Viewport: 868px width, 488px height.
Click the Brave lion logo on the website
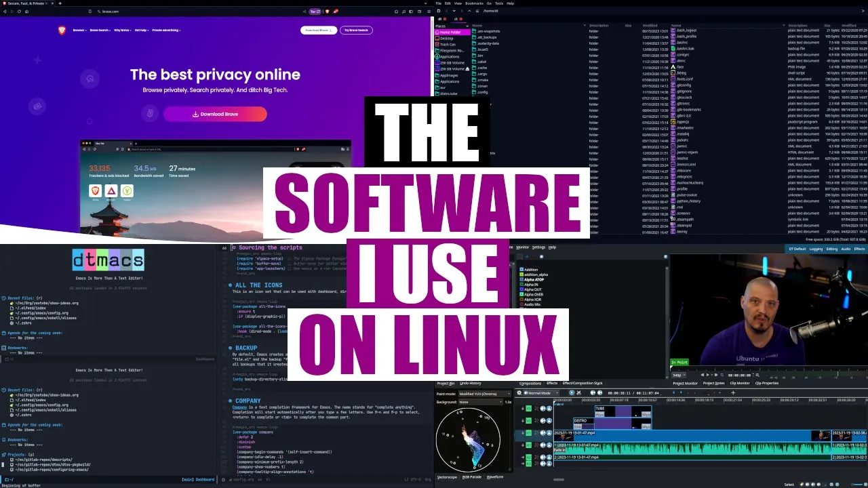coord(62,30)
